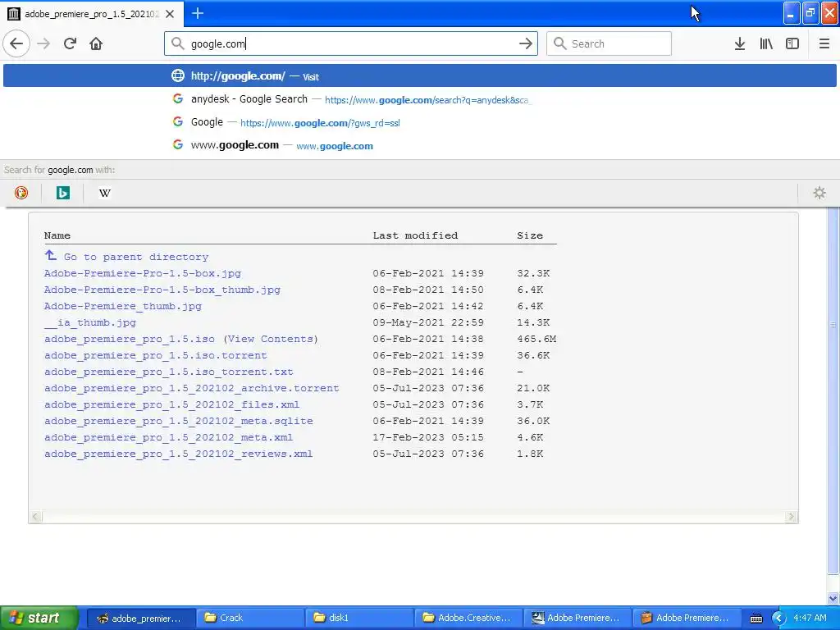Click the Size column header
Viewport: 840px width, 630px height.
coord(530,235)
